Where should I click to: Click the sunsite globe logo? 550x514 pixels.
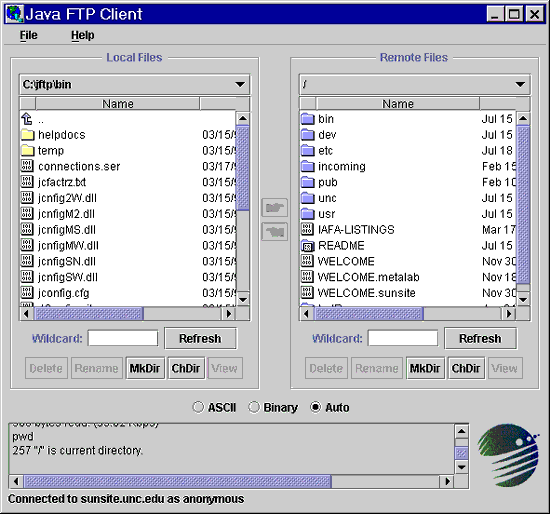(508, 455)
